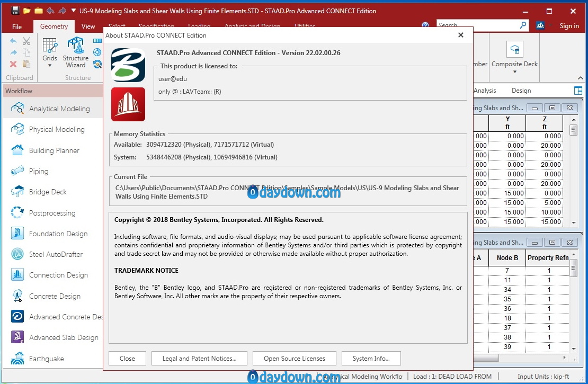Click the Y ft column header in nodes table
This screenshot has width=588, height=384.
(507, 123)
